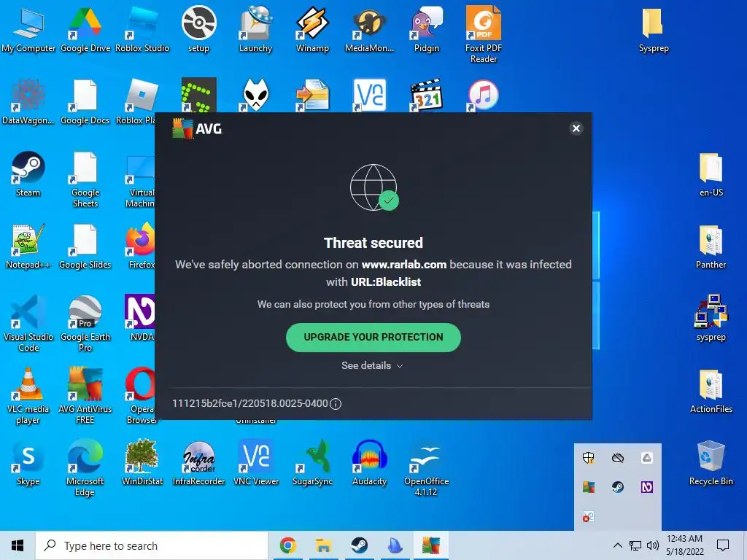The height and width of the screenshot is (560, 747).
Task: Open VNC Viewer desktop shortcut
Action: [x=256, y=463]
